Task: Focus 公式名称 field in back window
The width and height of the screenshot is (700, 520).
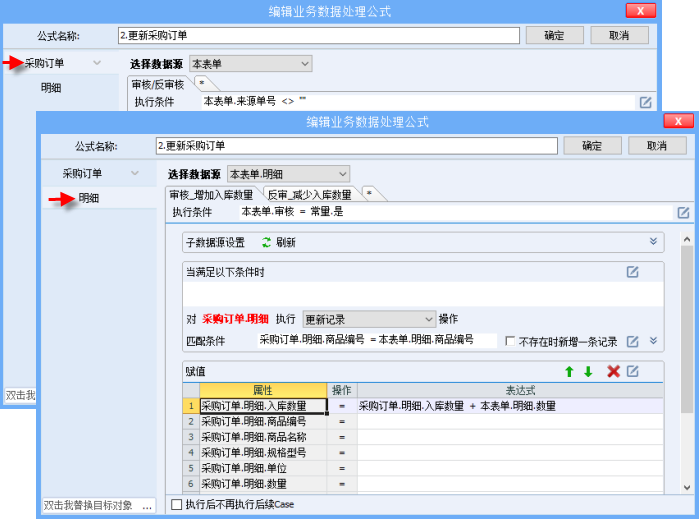Action: [x=319, y=36]
